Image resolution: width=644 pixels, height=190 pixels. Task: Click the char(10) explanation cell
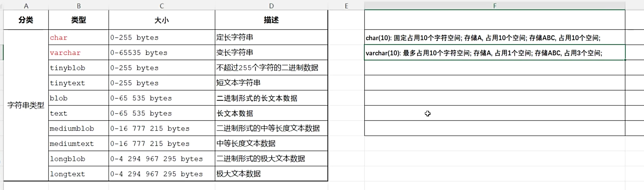[x=494, y=37]
